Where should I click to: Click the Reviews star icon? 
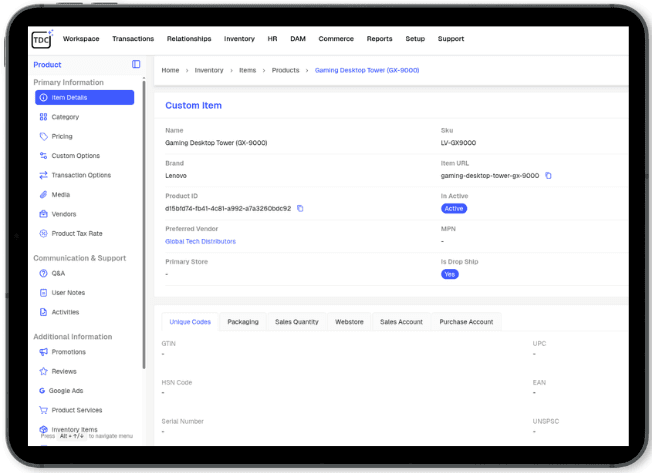(43, 371)
